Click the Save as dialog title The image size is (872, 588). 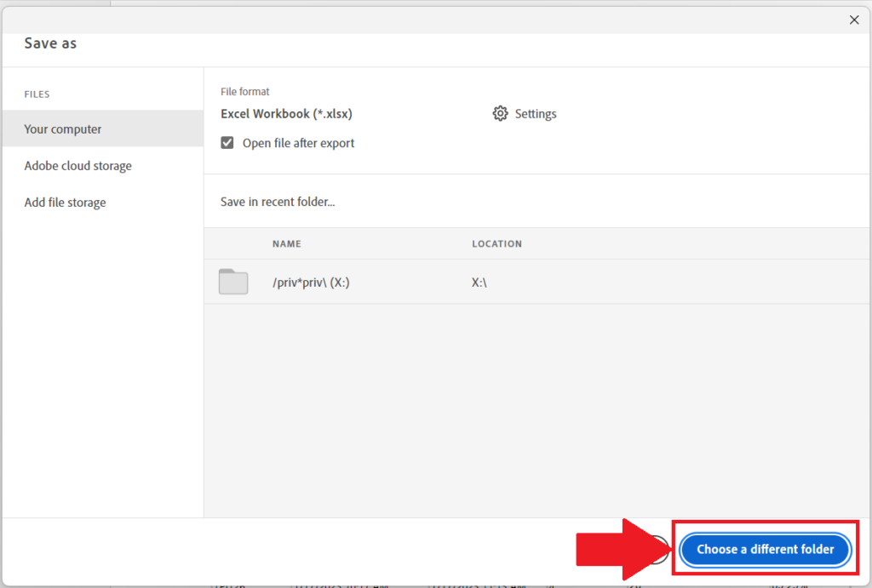(x=49, y=43)
